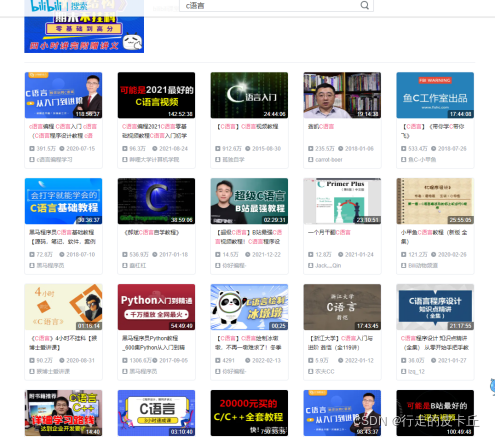Click the magnifier search icon in search bar
Viewport: 495px width, 437px height.
coord(365,5)
